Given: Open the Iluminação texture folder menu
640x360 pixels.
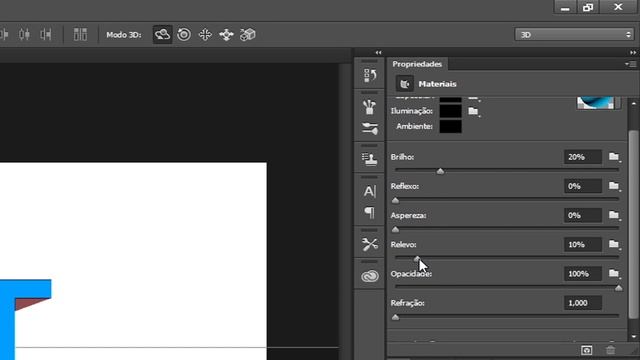Looking at the screenshot, I should [473, 111].
